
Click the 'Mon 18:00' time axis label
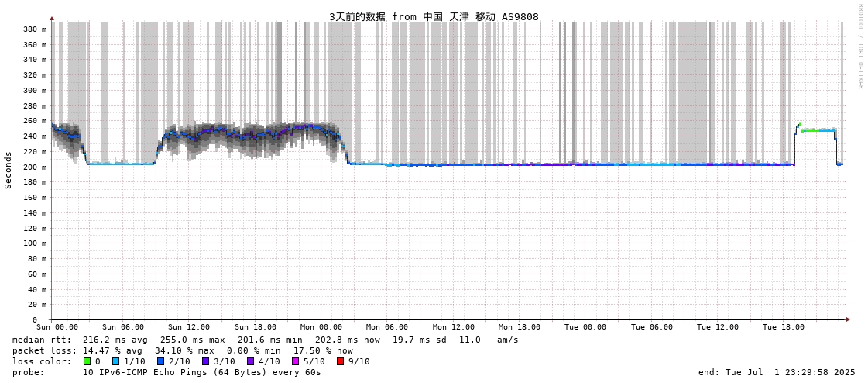pyautogui.click(x=520, y=327)
